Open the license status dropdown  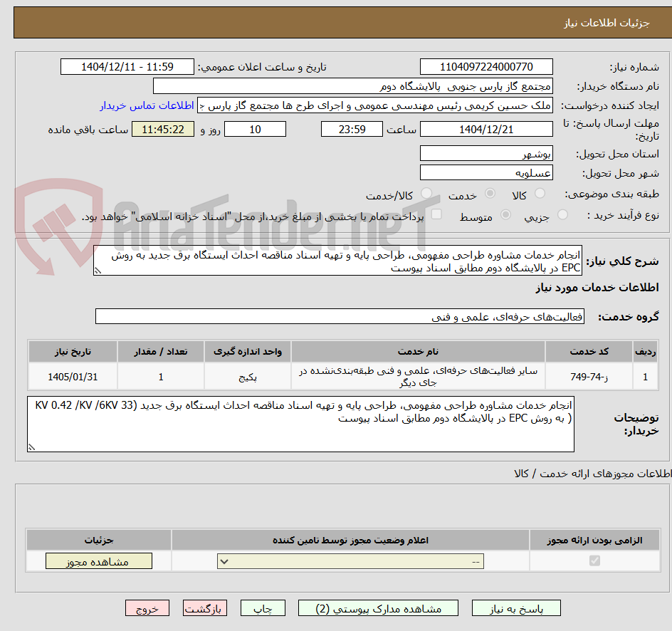click(x=350, y=561)
